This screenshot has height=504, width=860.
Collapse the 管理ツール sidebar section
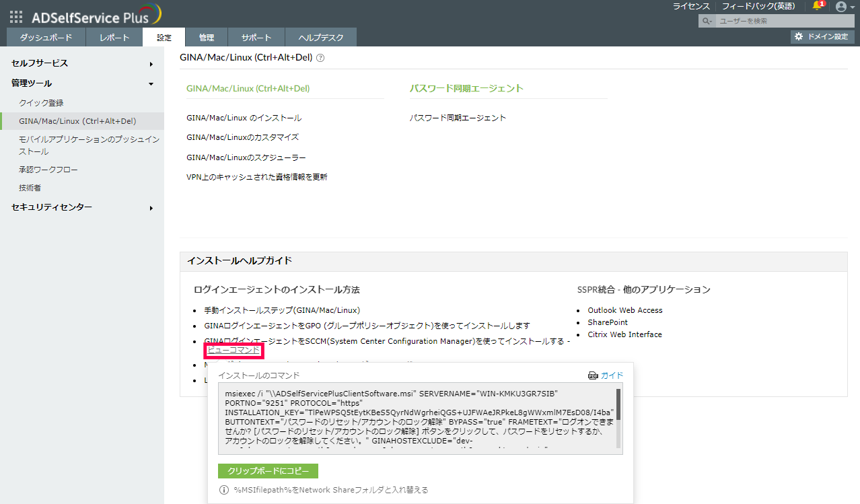[x=82, y=83]
